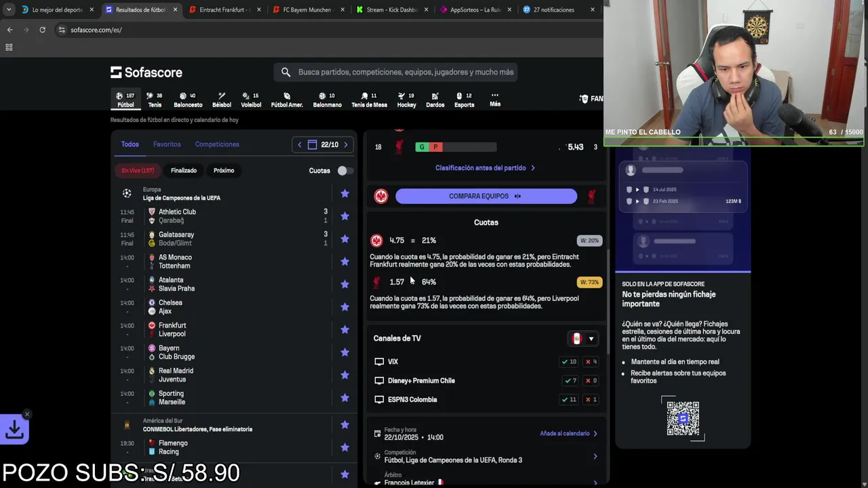The width and height of the screenshot is (868, 488).
Task: Open the Frankfurt vs Liverpool match row
Action: pos(234,329)
